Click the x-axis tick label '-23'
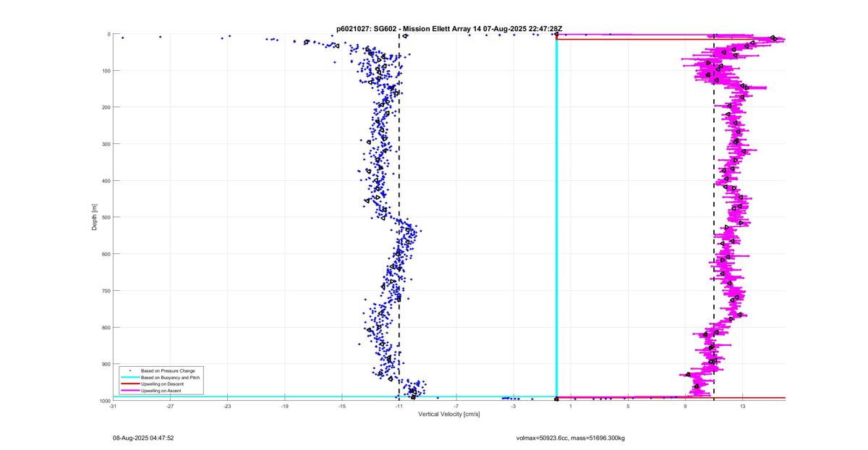 (x=227, y=407)
